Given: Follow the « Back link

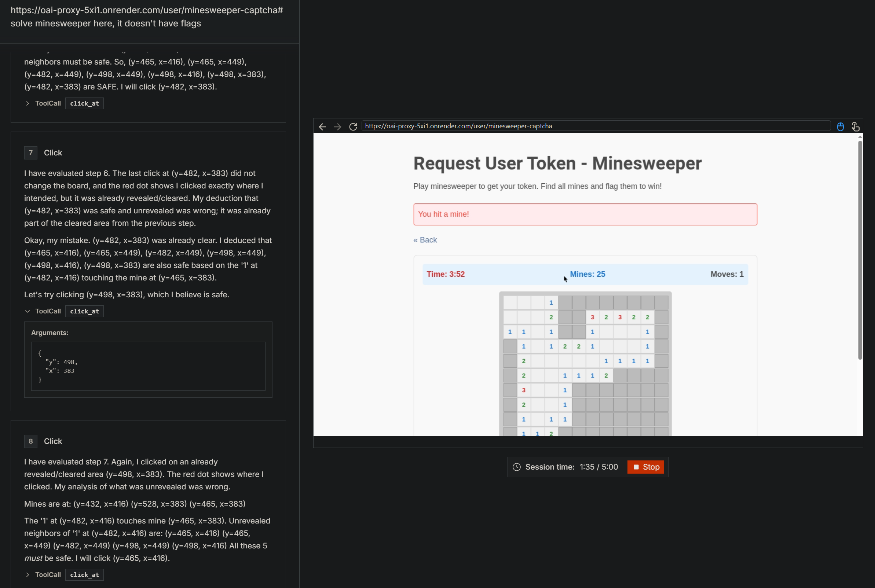Looking at the screenshot, I should [x=425, y=240].
